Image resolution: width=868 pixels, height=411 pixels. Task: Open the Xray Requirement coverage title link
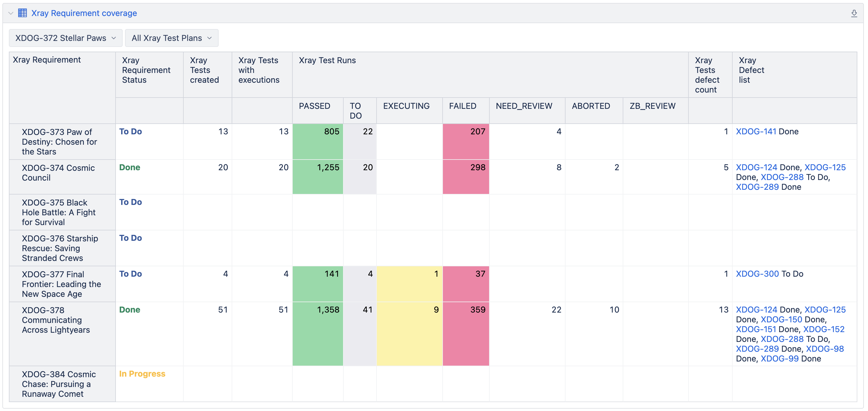pos(84,13)
